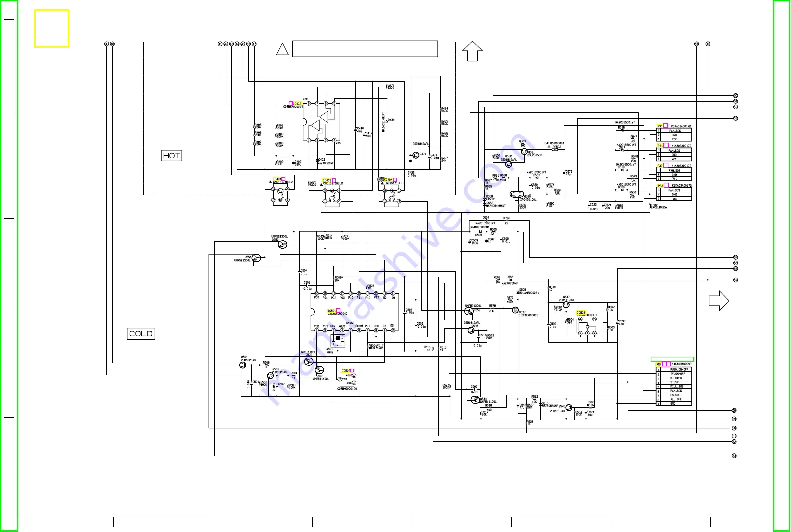This screenshot has height=532, width=791.
Task: Open the IC401 highlighted reference link
Action: pyautogui.click(x=277, y=179)
